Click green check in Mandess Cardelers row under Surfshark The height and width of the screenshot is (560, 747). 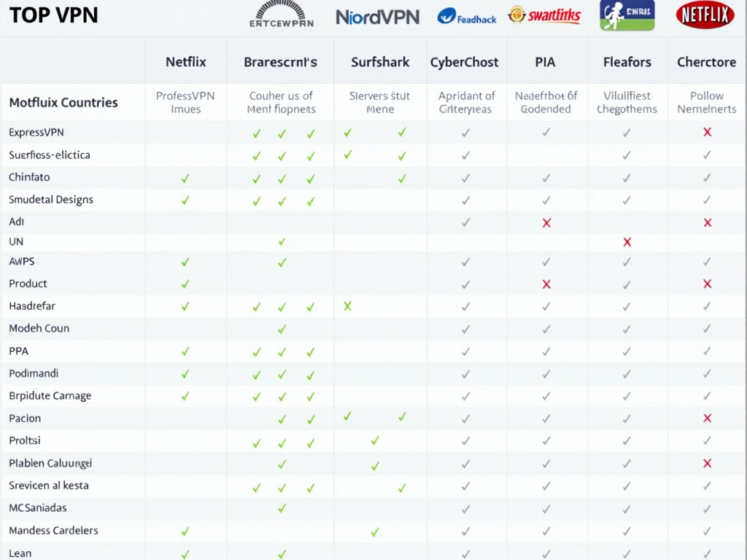click(375, 532)
